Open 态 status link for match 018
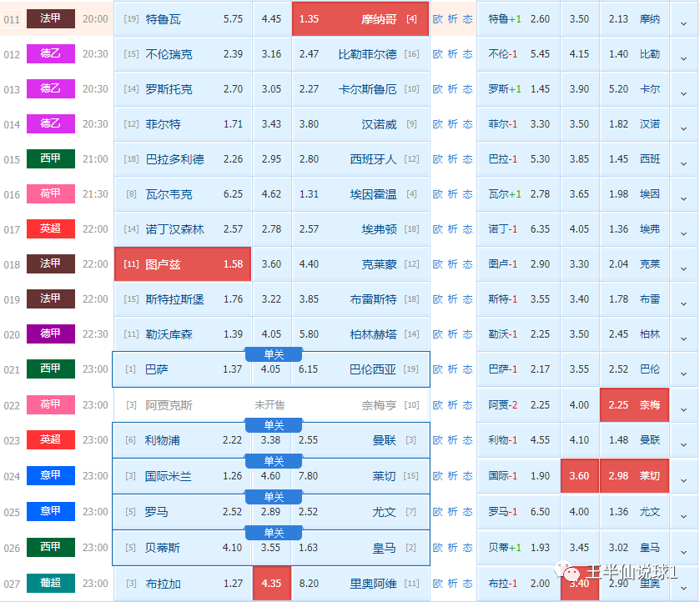 tap(467, 264)
